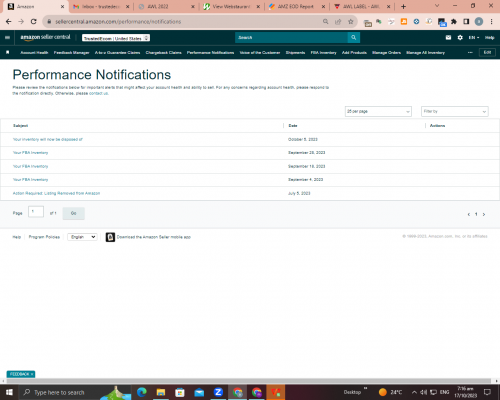500x400 pixels.
Task: Open Feedback Manager in the nav bar
Action: tap(71, 53)
